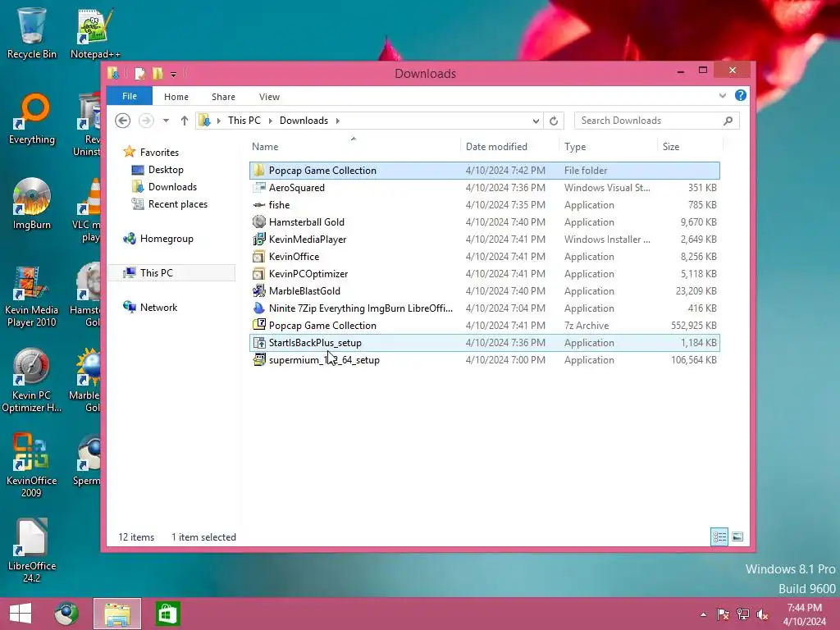Image resolution: width=840 pixels, height=630 pixels.
Task: Click the Forward navigation arrow
Action: 146,121
